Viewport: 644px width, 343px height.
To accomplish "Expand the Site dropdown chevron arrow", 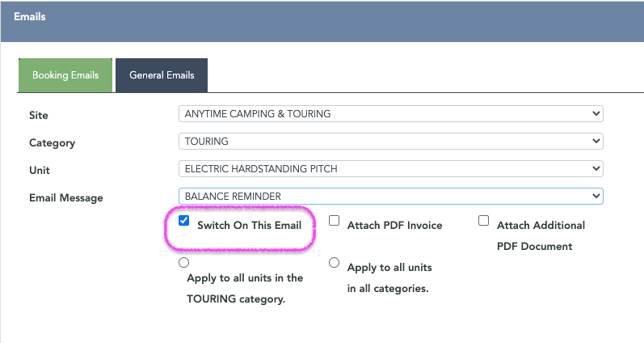I will click(596, 113).
